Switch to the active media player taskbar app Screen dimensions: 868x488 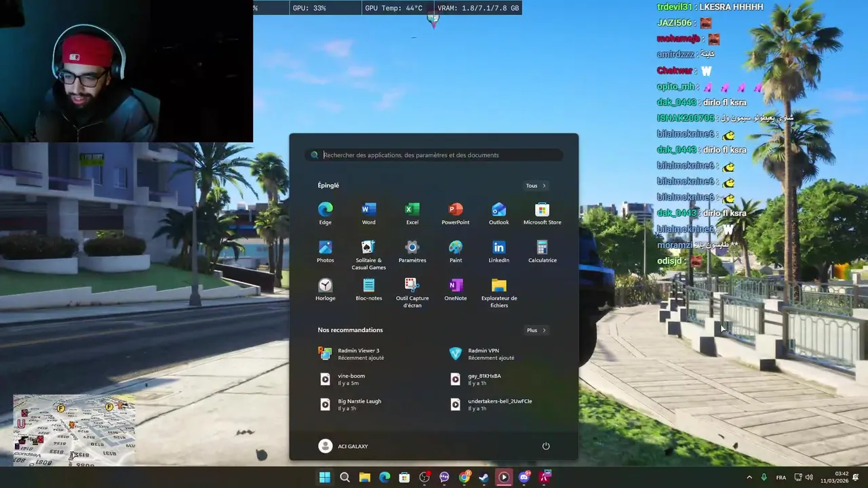504,477
